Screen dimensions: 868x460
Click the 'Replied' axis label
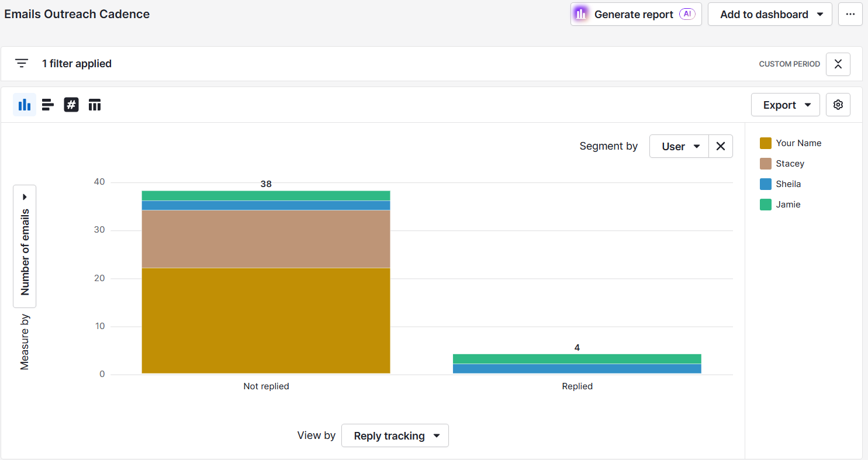pos(577,386)
